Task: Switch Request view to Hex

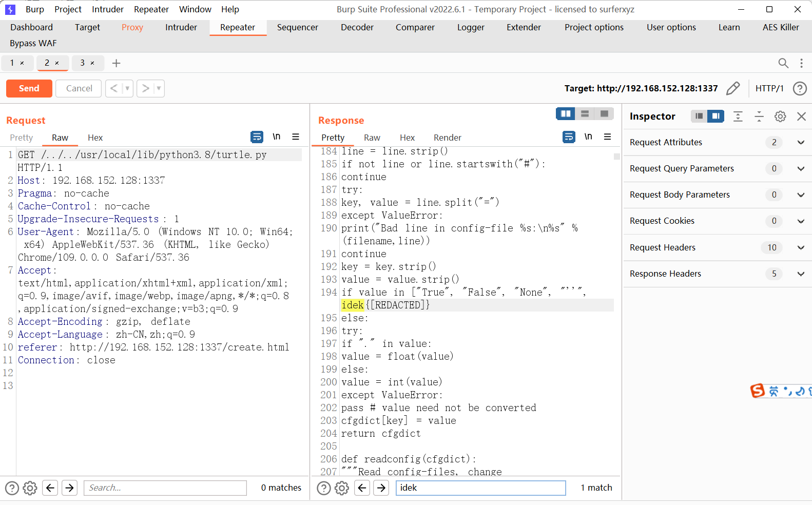Action: (95, 138)
